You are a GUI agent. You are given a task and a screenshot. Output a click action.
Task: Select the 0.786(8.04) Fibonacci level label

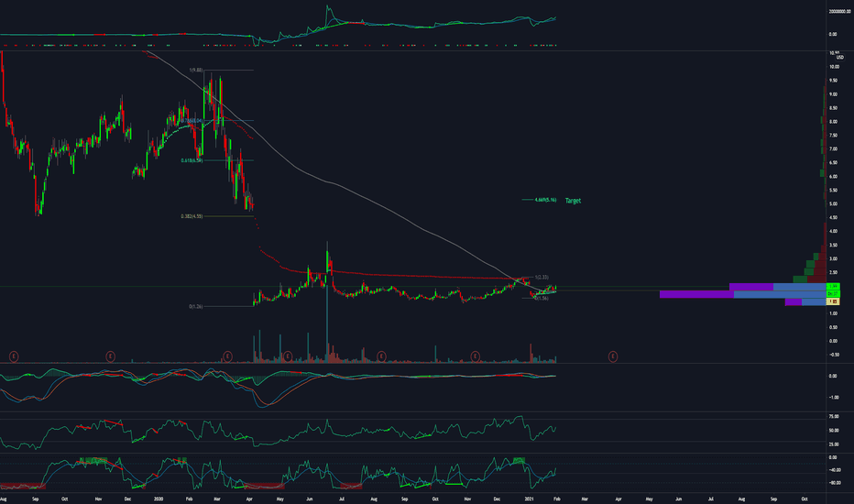(x=192, y=120)
